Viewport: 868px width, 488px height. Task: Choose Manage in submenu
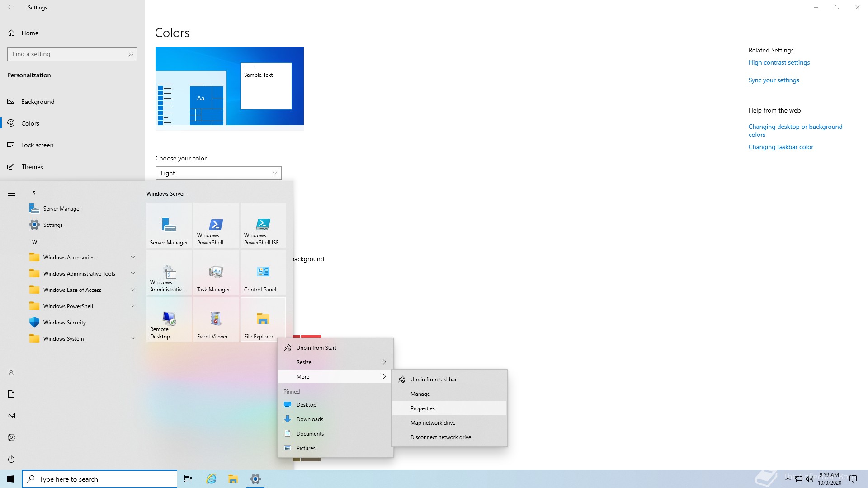coord(449,394)
